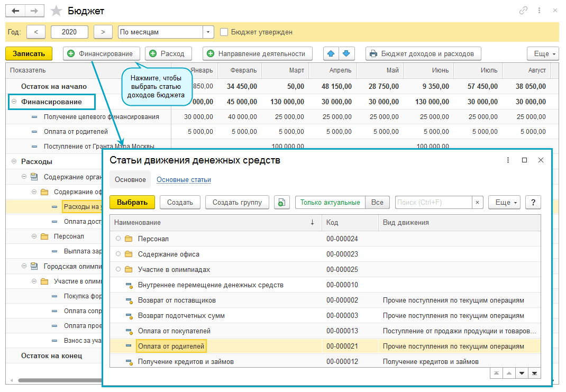Open the help question mark button

[533, 202]
